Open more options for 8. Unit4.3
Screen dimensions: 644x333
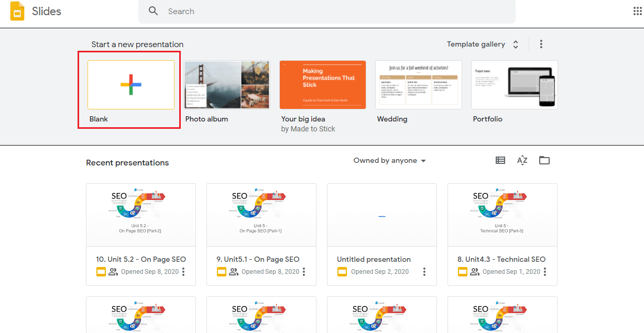pyautogui.click(x=545, y=272)
